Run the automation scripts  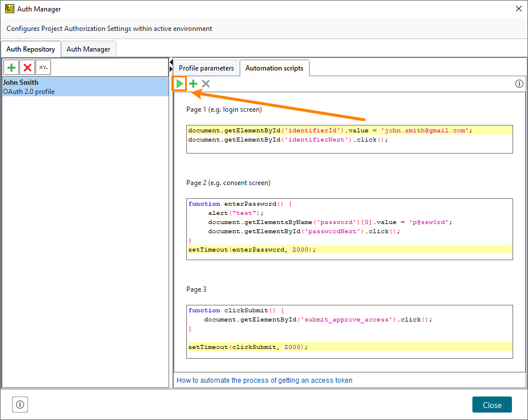click(179, 84)
